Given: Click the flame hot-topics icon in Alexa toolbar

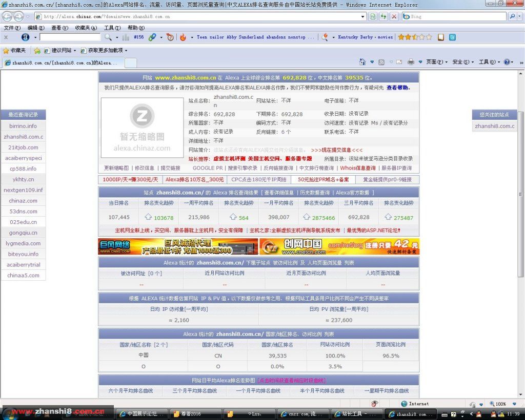Looking at the screenshot, I should pos(183,37).
